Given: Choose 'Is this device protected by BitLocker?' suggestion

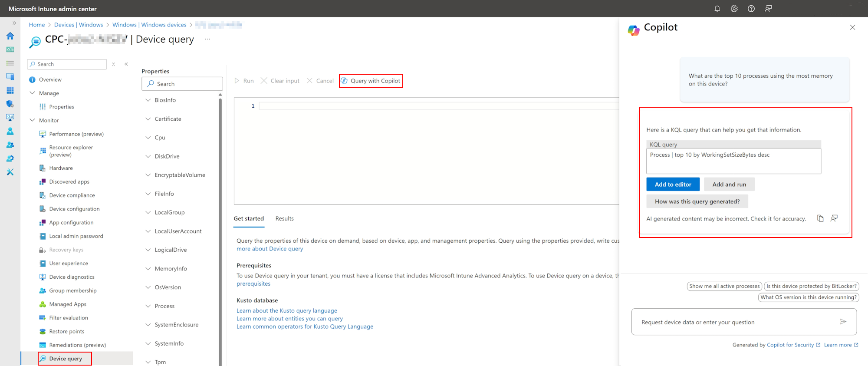Looking at the screenshot, I should [x=812, y=286].
